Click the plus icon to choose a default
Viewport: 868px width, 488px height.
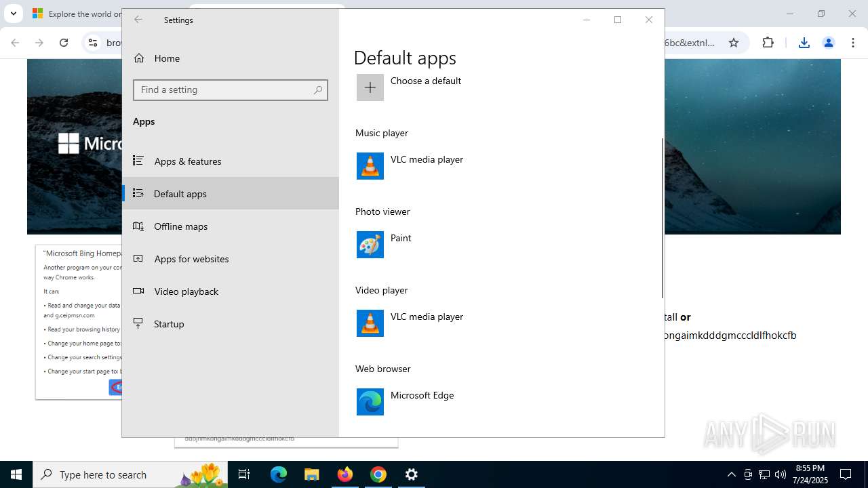[x=370, y=87]
